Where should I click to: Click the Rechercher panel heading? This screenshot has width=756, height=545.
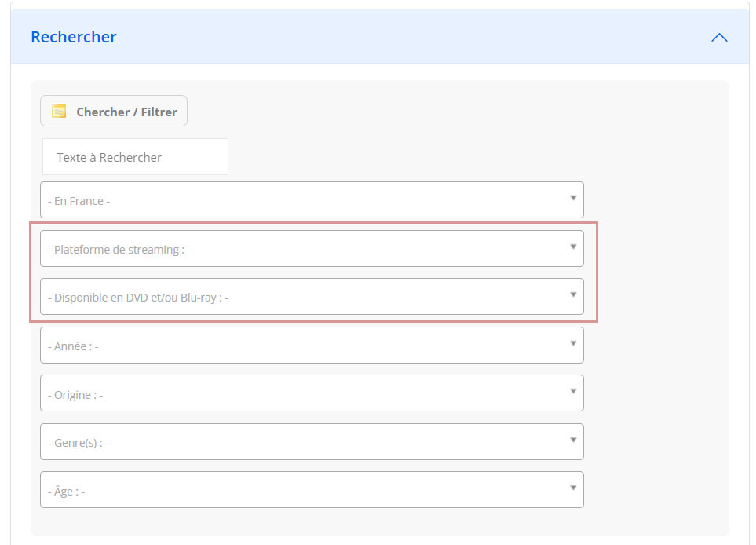coord(73,37)
